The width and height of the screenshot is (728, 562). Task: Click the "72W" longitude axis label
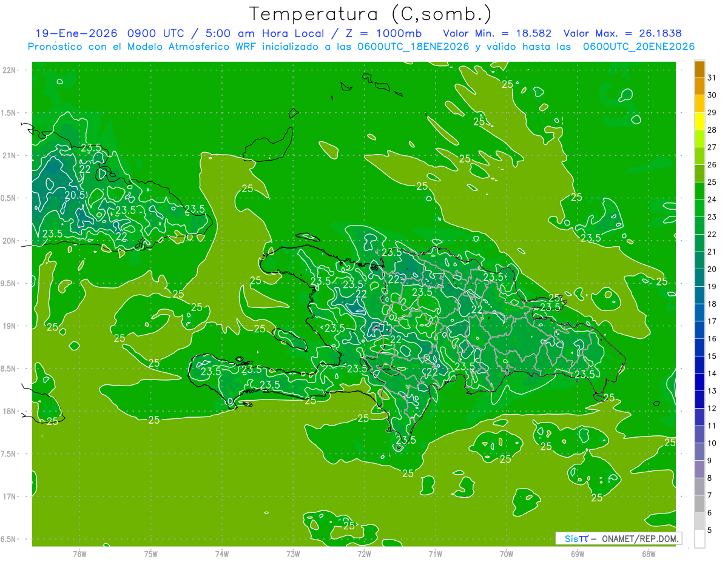pyautogui.click(x=364, y=554)
